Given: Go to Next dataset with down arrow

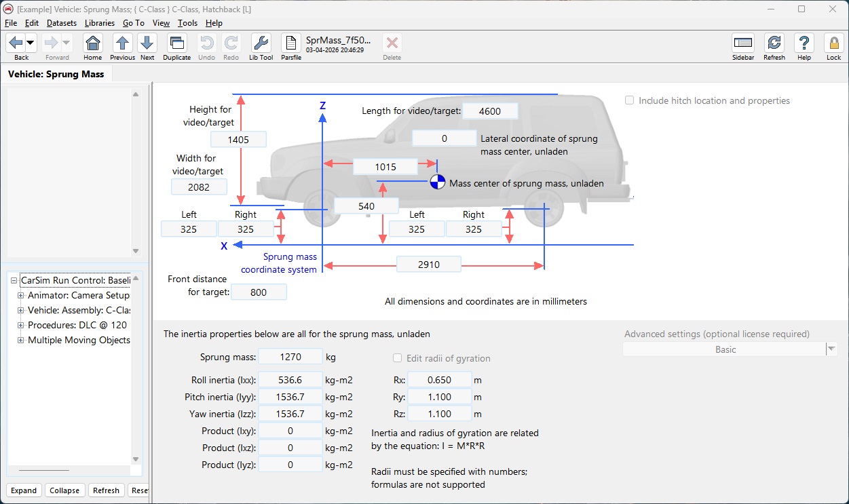Looking at the screenshot, I should [147, 45].
